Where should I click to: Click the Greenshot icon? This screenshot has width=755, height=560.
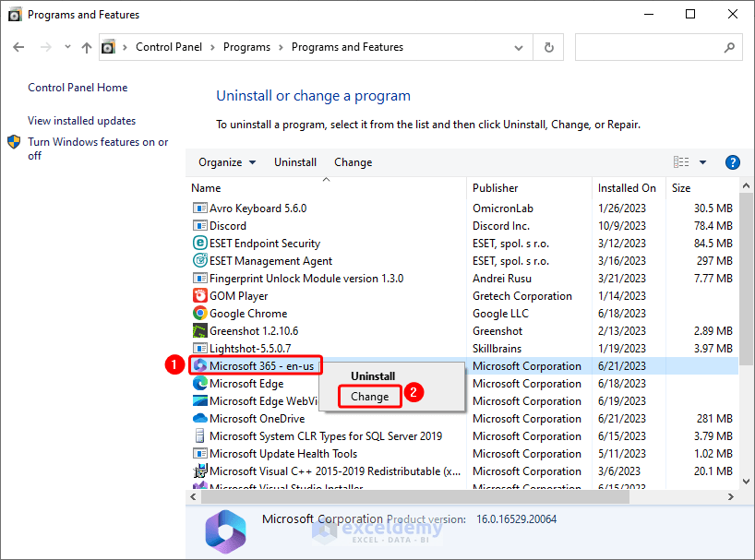coord(198,330)
